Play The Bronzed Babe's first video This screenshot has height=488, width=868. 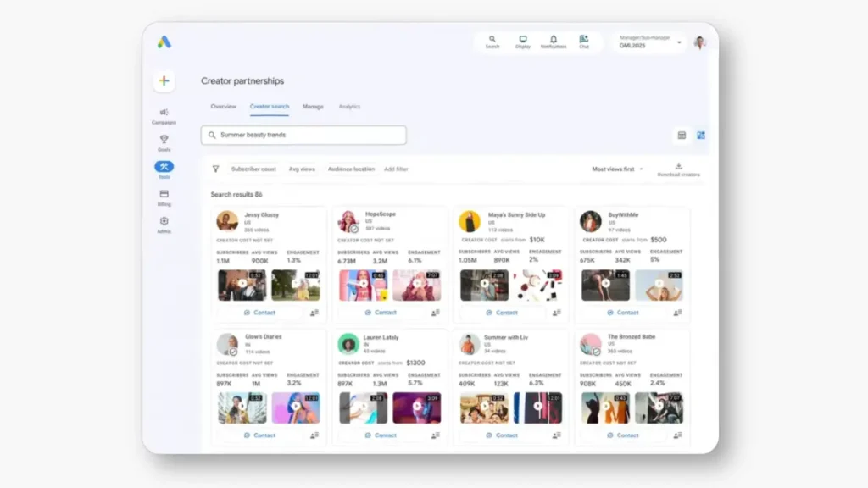605,408
